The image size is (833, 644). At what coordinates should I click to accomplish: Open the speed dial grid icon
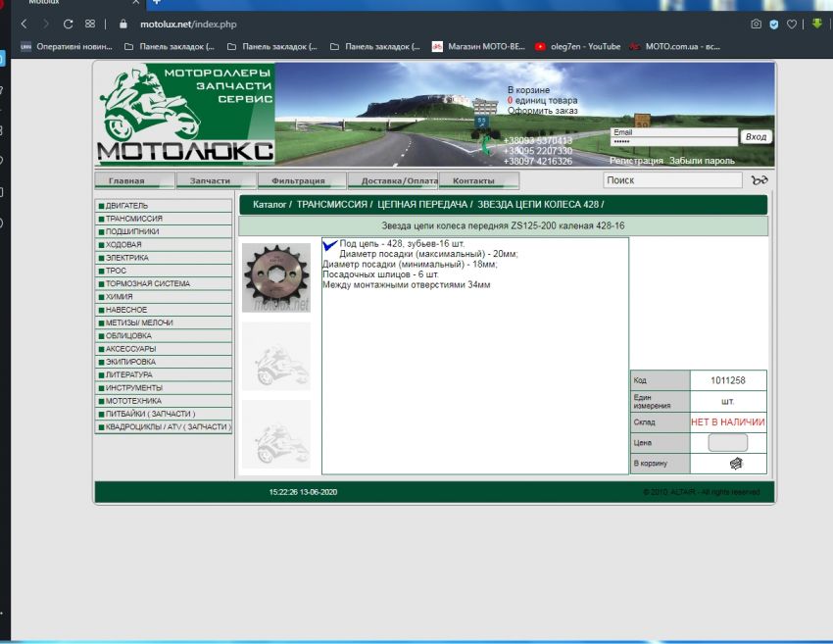coord(90,24)
